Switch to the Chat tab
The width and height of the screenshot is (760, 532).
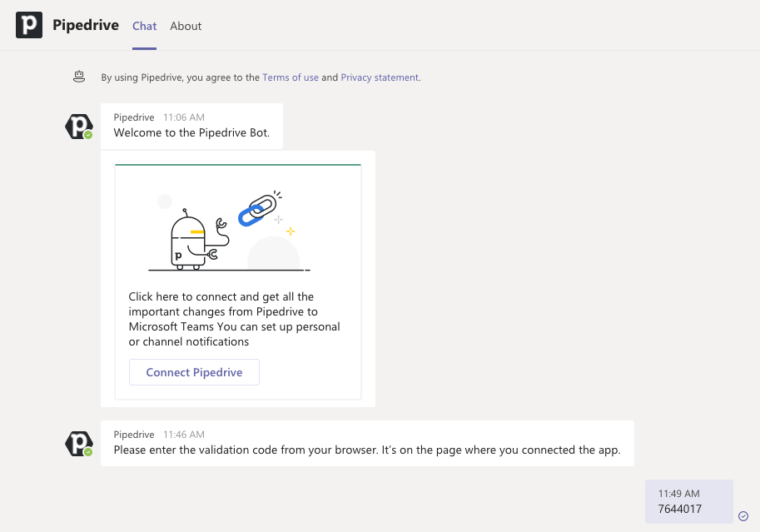[145, 26]
